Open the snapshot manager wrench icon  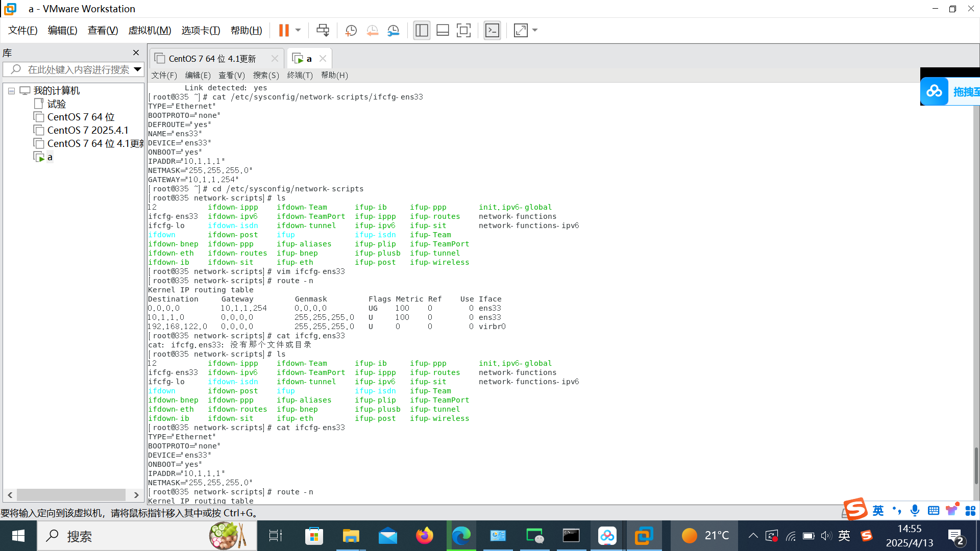click(x=393, y=31)
